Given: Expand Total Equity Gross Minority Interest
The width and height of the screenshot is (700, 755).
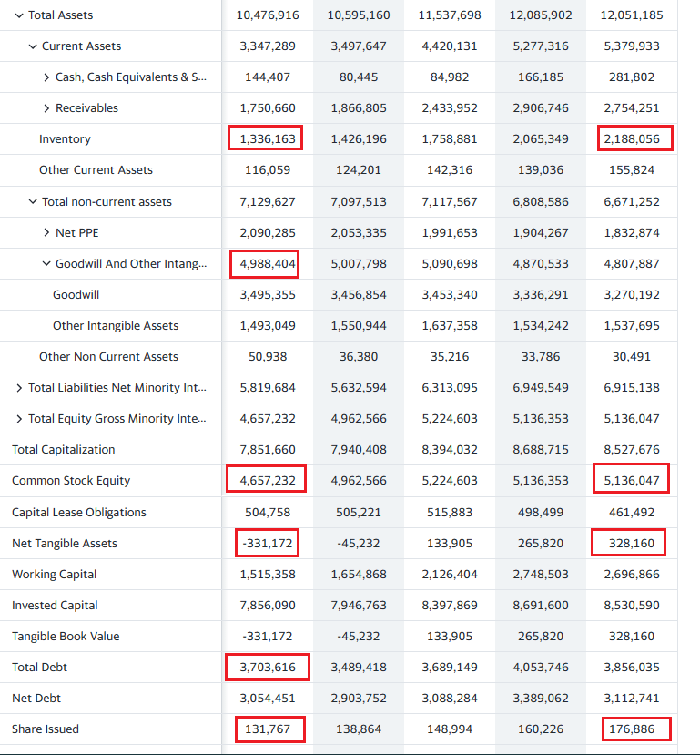Looking at the screenshot, I should [20, 419].
